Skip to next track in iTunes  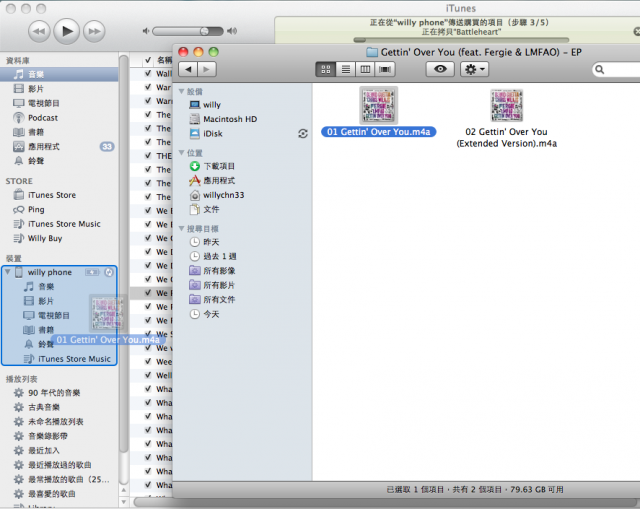(x=94, y=31)
